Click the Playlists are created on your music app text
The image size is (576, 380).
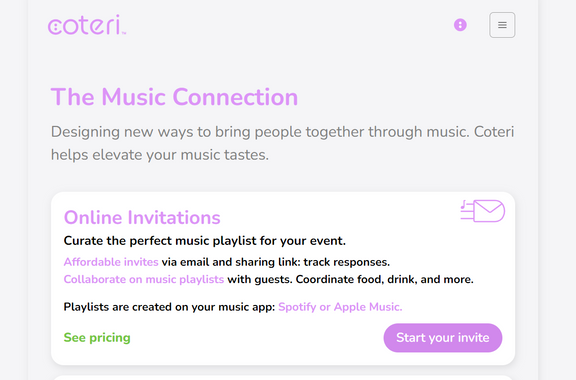coord(169,307)
